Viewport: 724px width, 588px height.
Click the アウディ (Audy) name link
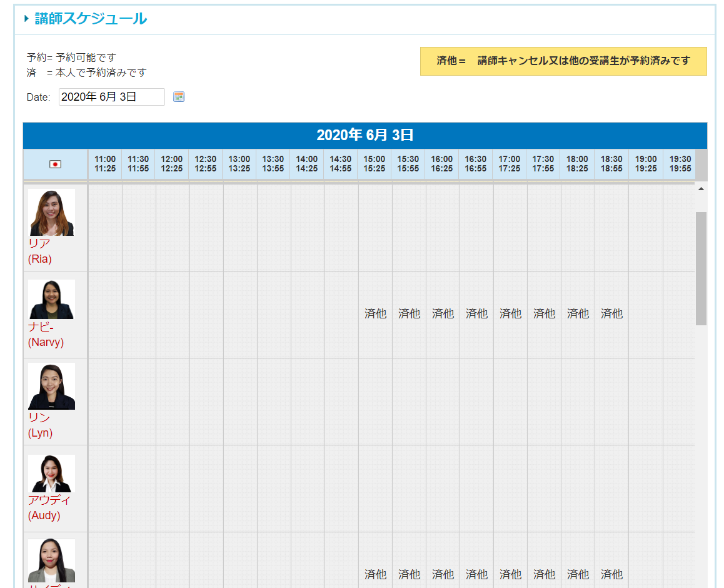click(49, 508)
